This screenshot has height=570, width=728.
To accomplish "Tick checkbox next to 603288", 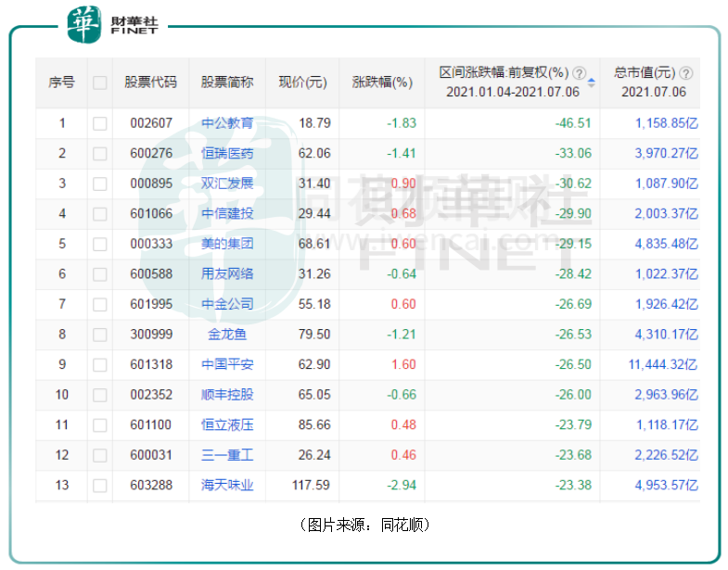I will tap(99, 485).
